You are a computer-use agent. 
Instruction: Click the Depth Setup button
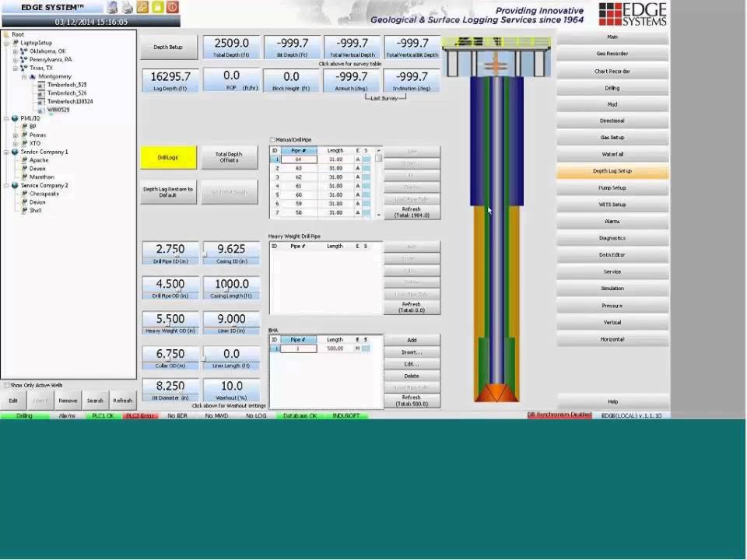click(x=168, y=47)
